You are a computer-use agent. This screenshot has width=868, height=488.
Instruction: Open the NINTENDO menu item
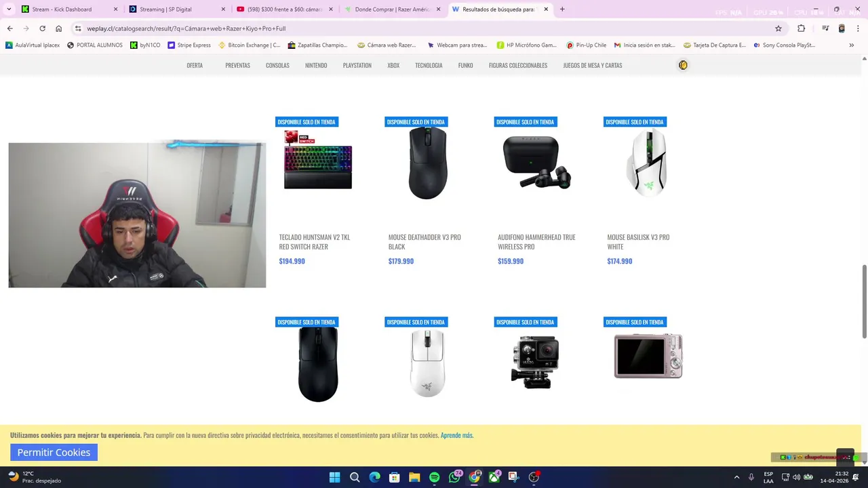(x=316, y=66)
